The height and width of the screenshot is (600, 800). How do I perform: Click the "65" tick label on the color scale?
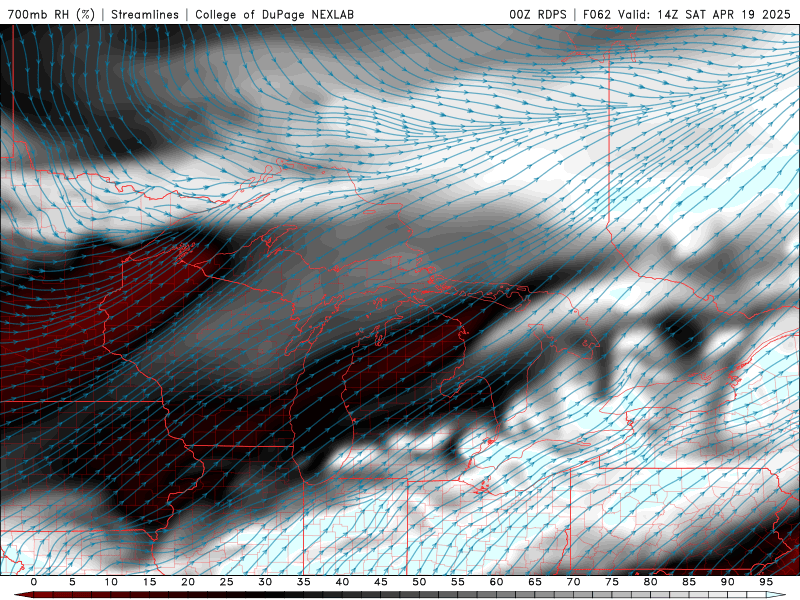coord(535,582)
